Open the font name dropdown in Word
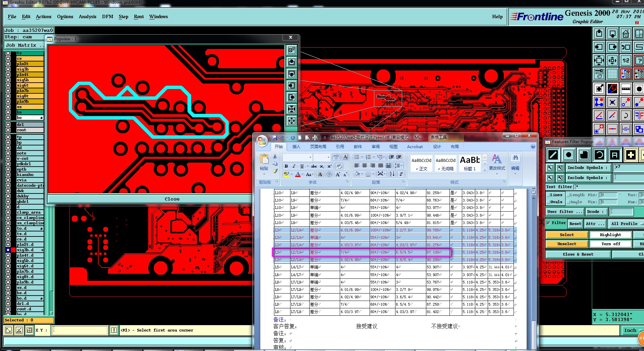644x351 pixels. point(310,157)
